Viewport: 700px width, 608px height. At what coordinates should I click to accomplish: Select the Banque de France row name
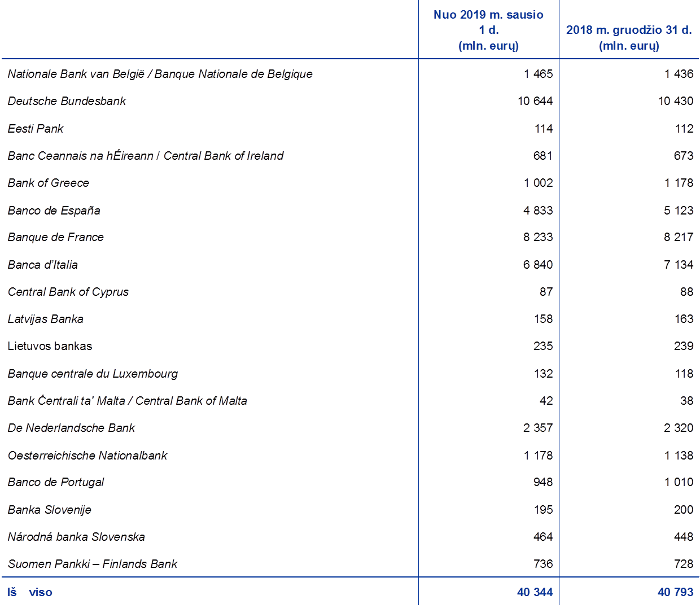[55, 238]
